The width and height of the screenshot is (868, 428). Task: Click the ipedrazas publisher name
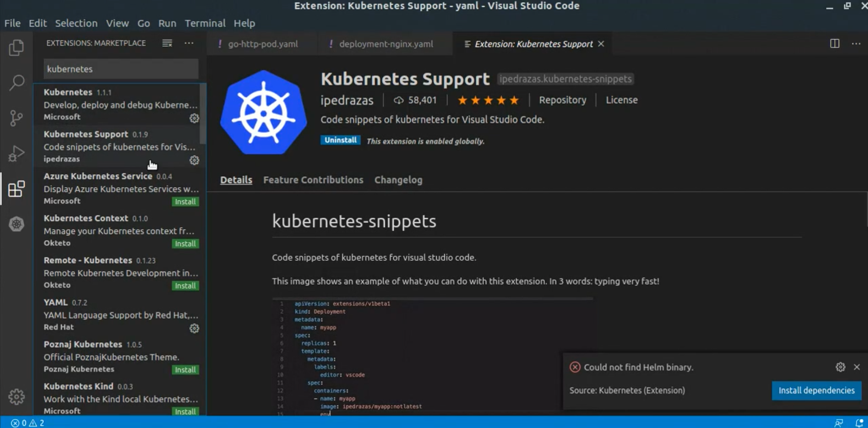pos(347,101)
